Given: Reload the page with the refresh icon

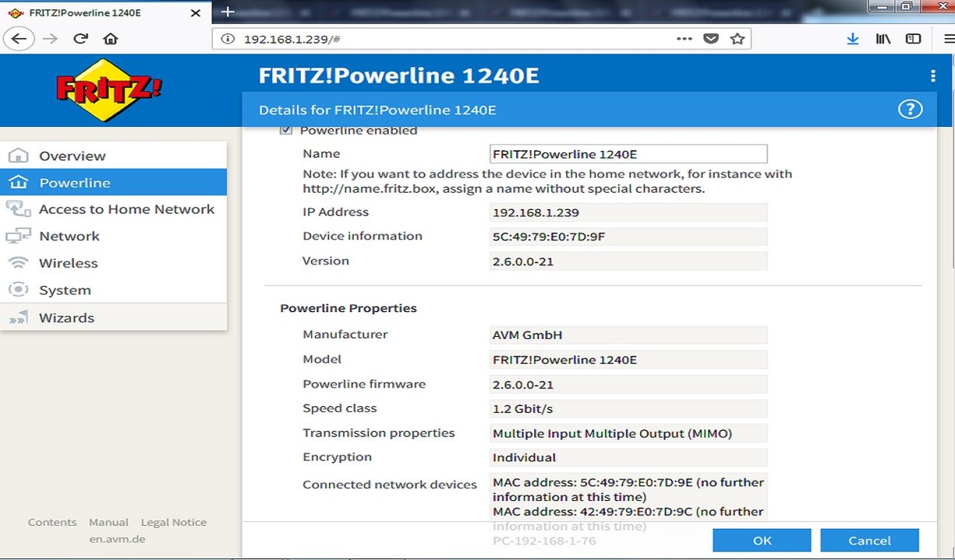Looking at the screenshot, I should [x=80, y=39].
